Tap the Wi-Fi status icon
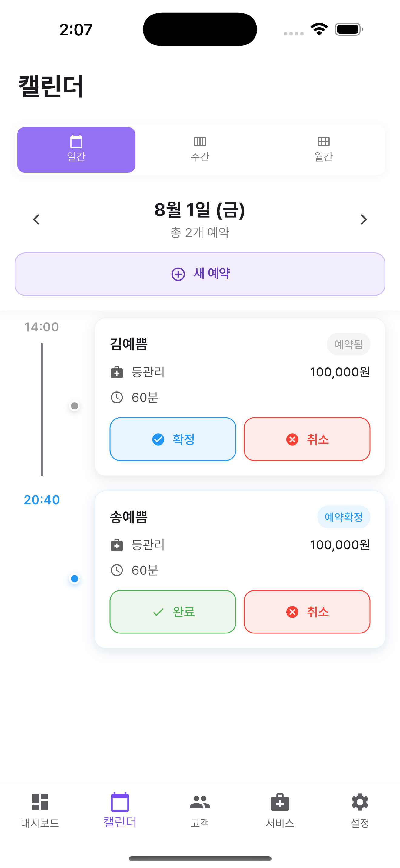400x868 pixels. pos(319,29)
